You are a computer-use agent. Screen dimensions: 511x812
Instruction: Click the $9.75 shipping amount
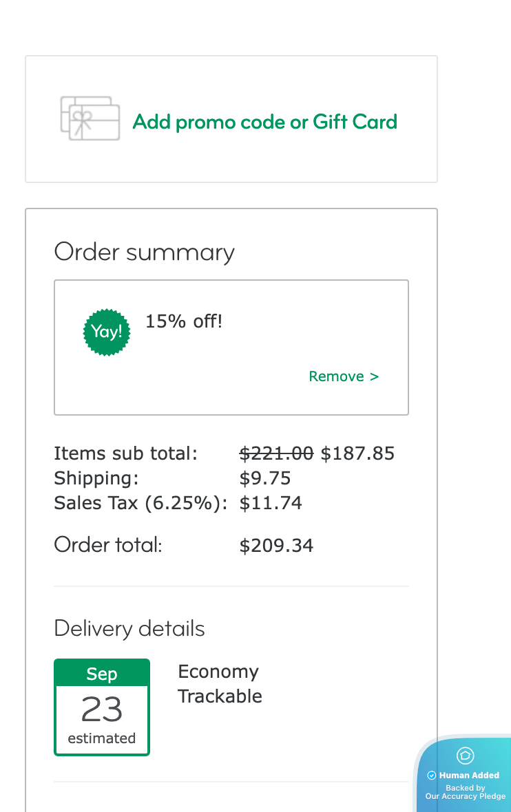tap(265, 478)
